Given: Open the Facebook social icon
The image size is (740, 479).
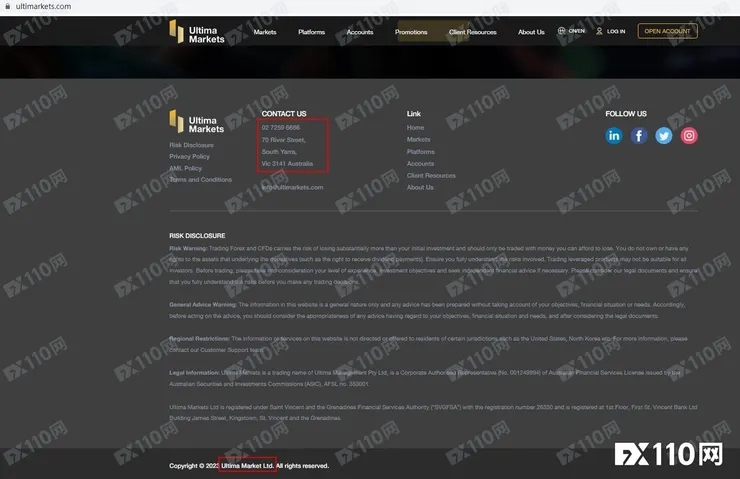Looking at the screenshot, I should tap(639, 136).
